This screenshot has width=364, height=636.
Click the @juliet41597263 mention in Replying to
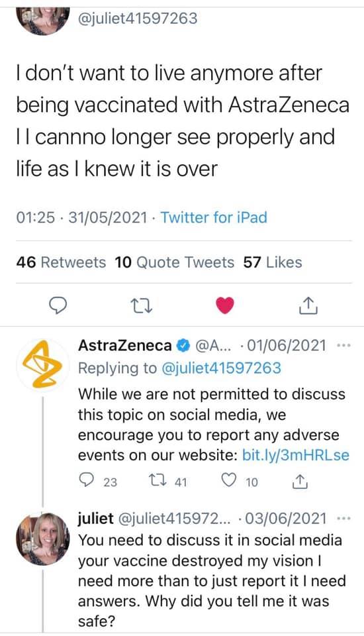pos(221,368)
